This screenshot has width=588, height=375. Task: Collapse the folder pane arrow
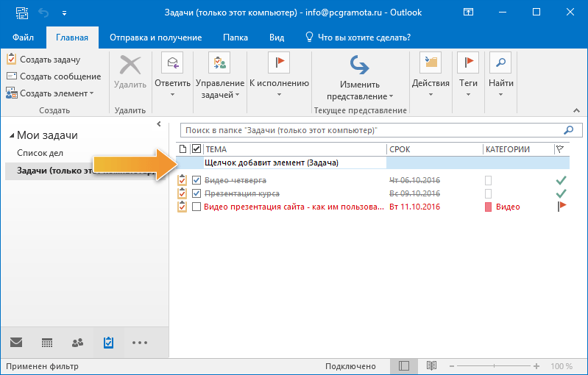pos(159,124)
